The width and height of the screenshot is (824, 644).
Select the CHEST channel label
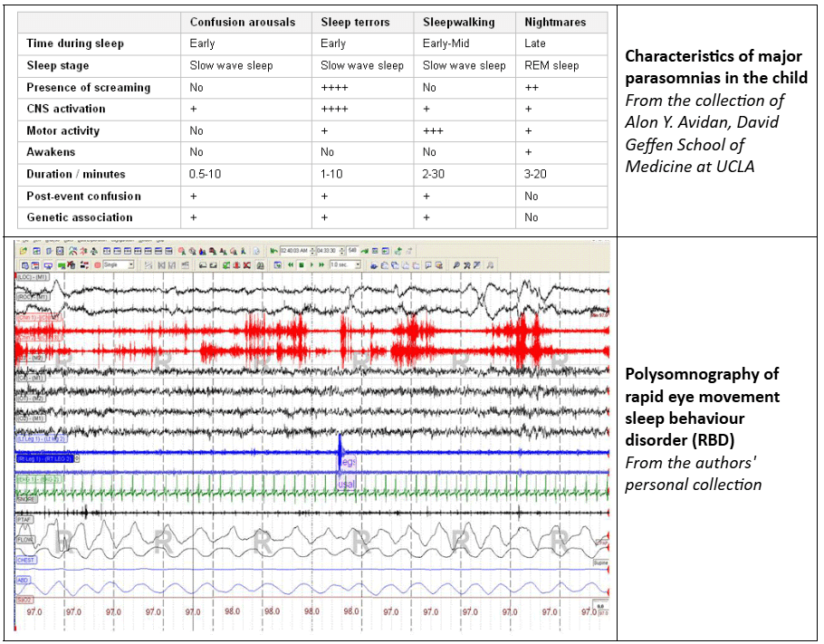pyautogui.click(x=26, y=560)
